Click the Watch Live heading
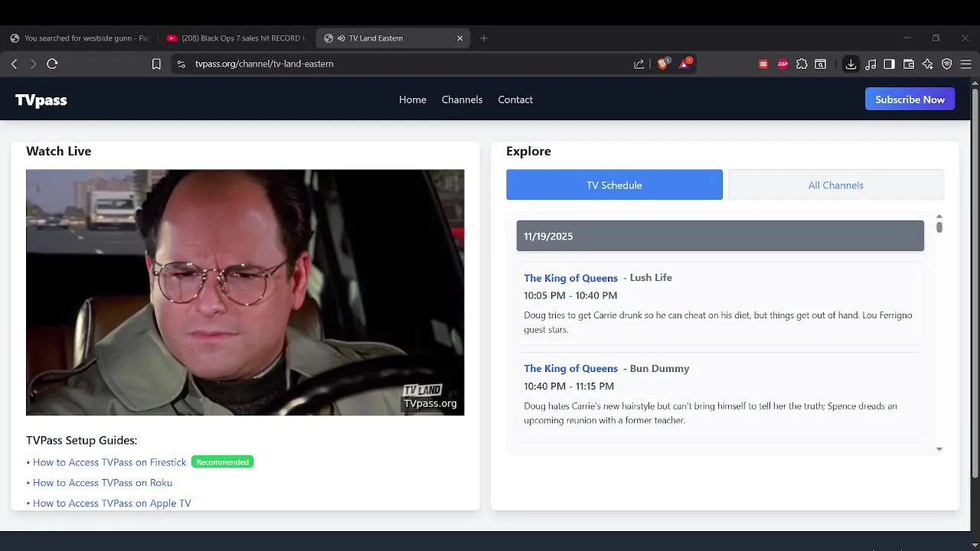The width and height of the screenshot is (980, 551). [58, 152]
